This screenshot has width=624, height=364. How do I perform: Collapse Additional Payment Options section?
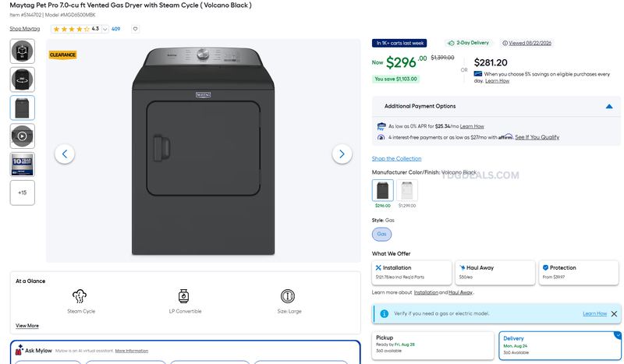click(x=609, y=106)
